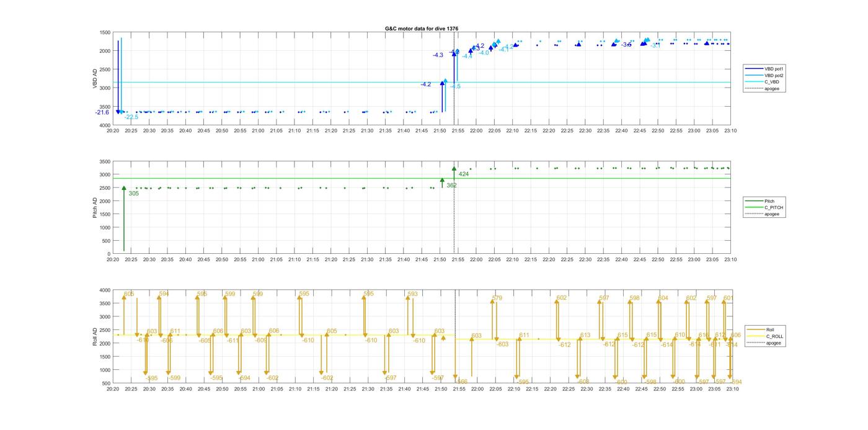Viewport: 868px width, 430px height.
Task: Click the '-3.5' VBD data label
Action: tap(626, 45)
